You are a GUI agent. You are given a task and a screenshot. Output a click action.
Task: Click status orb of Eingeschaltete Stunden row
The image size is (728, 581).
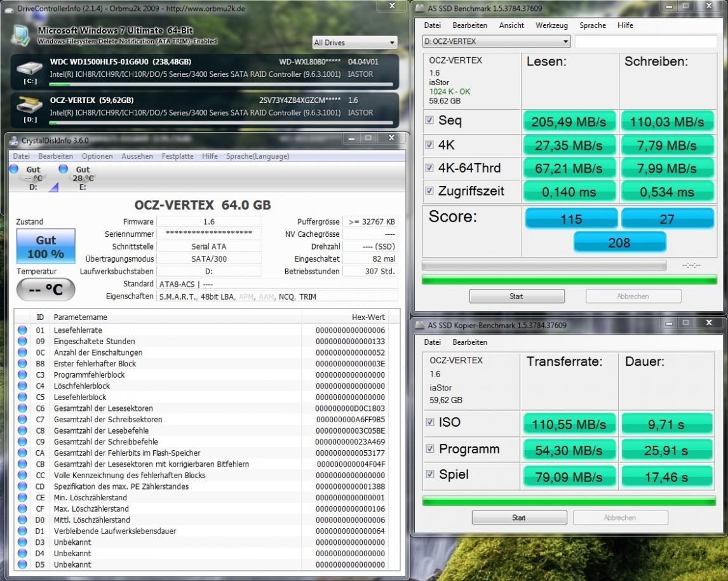click(22, 341)
